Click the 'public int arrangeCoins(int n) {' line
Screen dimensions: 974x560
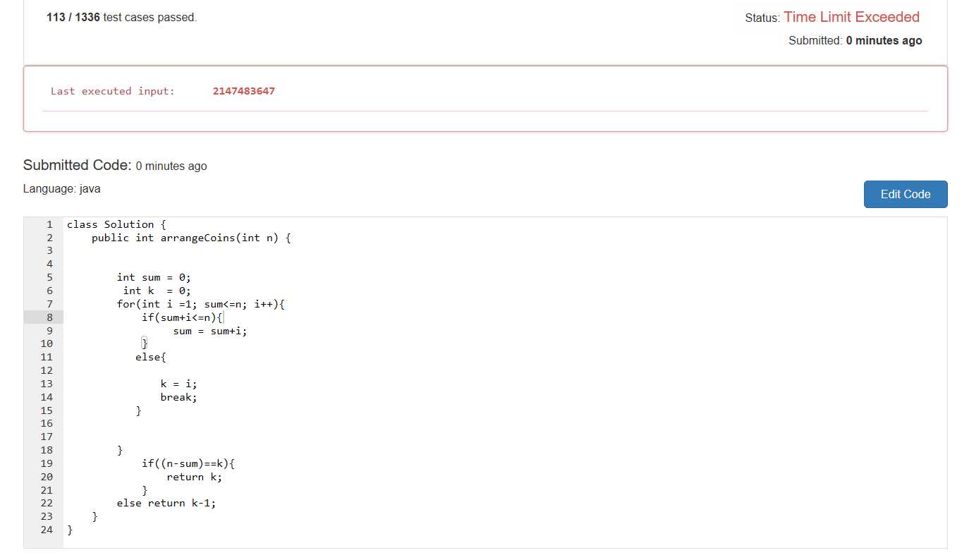[x=191, y=238]
